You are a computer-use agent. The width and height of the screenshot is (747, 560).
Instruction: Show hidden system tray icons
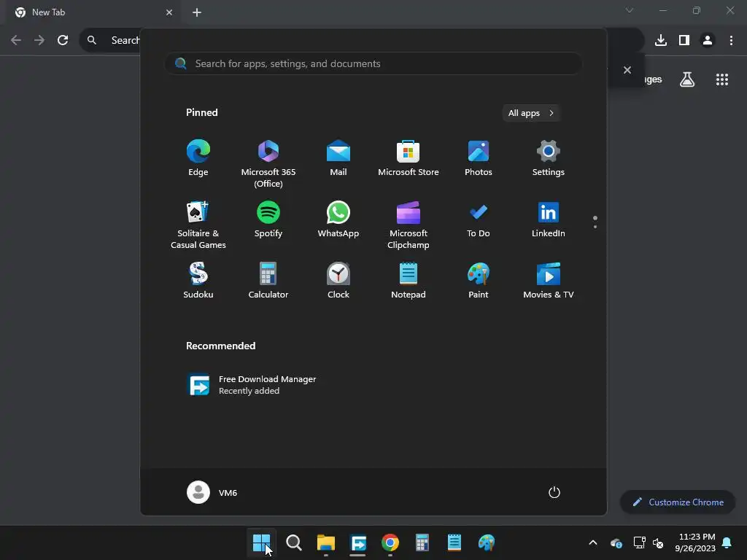click(x=593, y=542)
